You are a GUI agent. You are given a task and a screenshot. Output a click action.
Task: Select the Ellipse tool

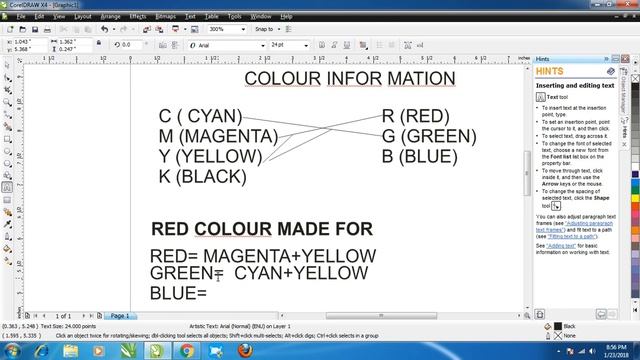[7, 151]
